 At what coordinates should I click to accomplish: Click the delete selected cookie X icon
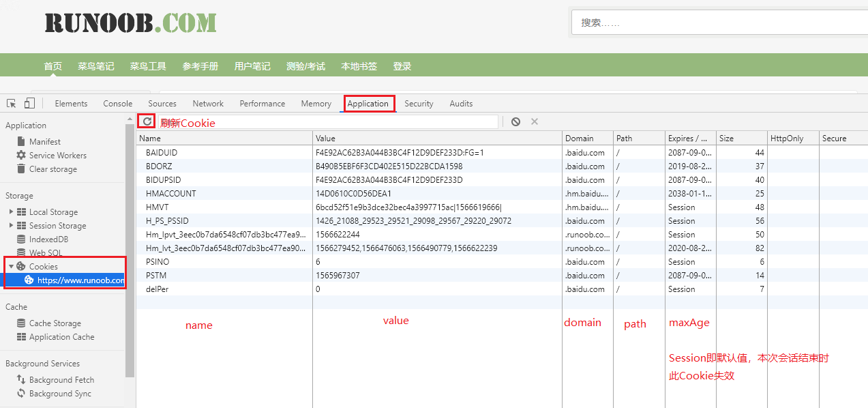[x=535, y=121]
